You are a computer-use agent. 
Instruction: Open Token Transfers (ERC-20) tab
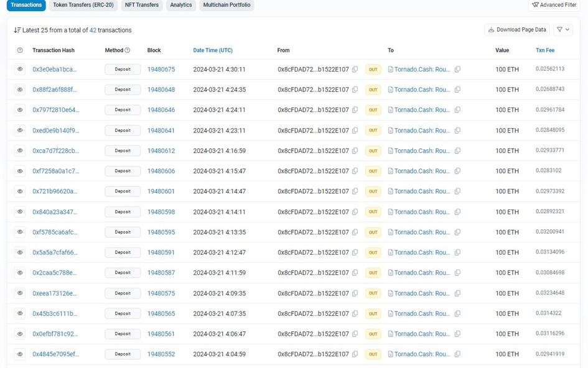click(x=83, y=5)
